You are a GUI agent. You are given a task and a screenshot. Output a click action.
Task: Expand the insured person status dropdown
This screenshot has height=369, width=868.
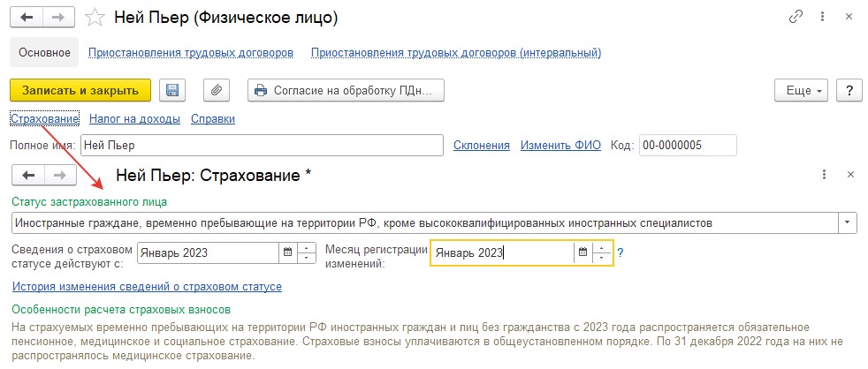point(848,223)
